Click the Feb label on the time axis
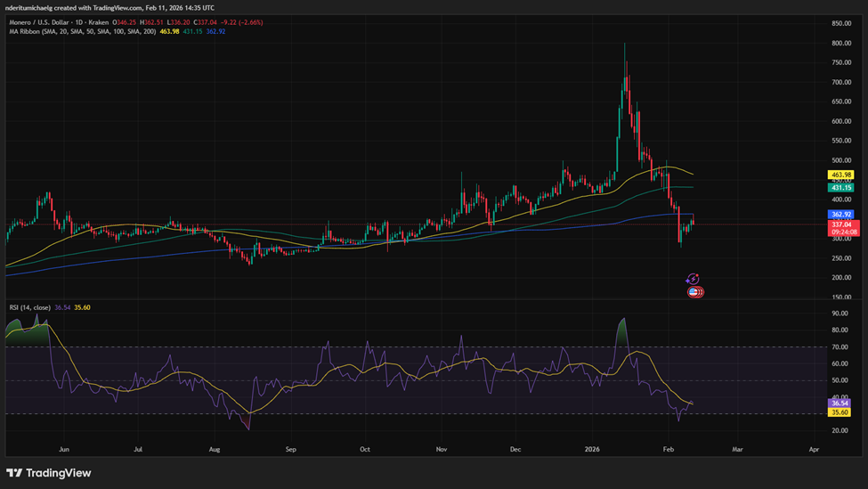Viewport: 868px width, 489px height. (x=668, y=451)
